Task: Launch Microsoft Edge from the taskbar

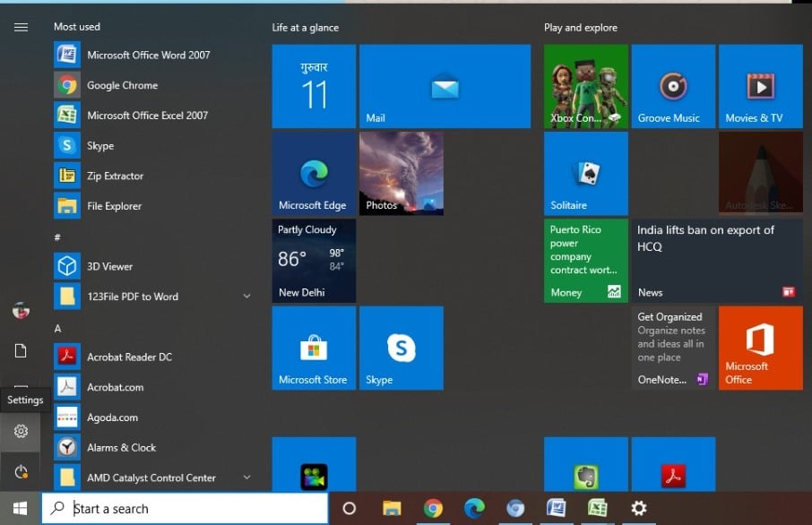Action: point(474,508)
